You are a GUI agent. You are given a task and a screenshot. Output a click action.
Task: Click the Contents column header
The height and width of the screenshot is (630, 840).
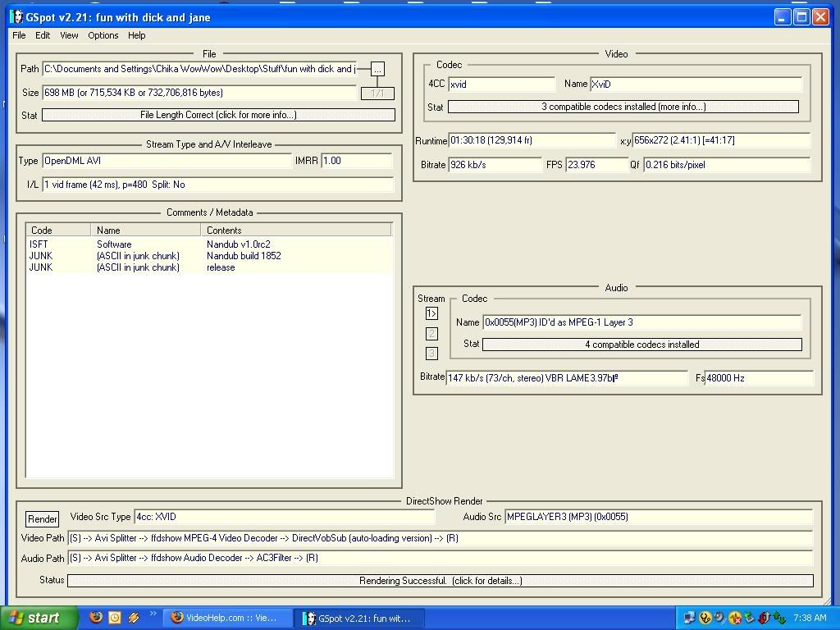click(296, 231)
